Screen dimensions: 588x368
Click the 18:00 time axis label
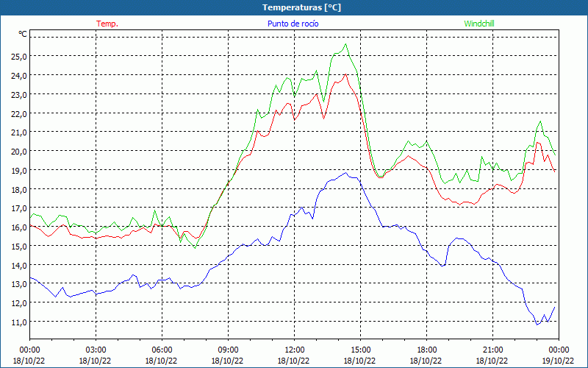[x=426, y=350]
